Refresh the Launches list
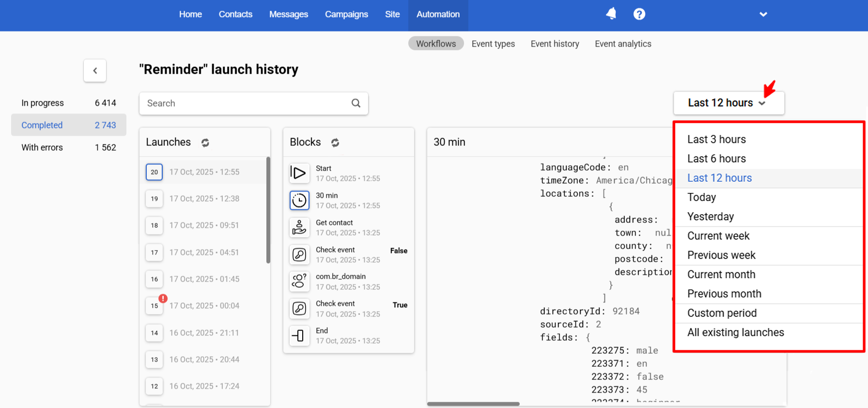The height and width of the screenshot is (408, 868). [205, 142]
